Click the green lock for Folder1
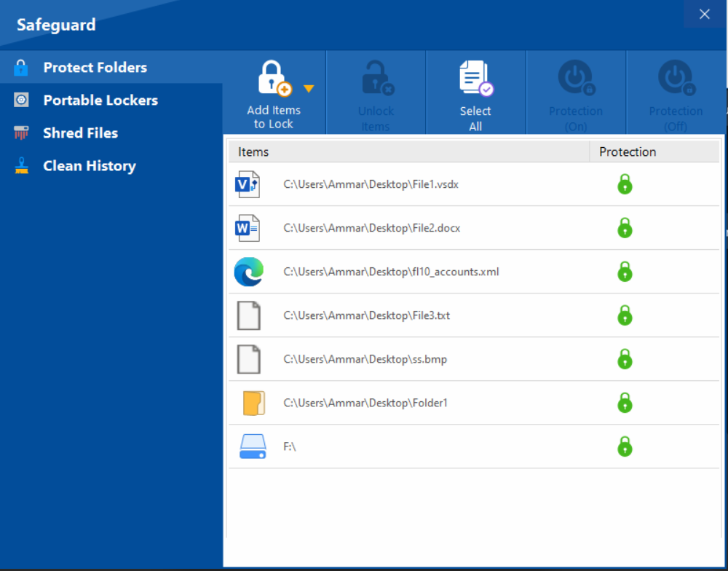The height and width of the screenshot is (571, 728). pyautogui.click(x=625, y=402)
